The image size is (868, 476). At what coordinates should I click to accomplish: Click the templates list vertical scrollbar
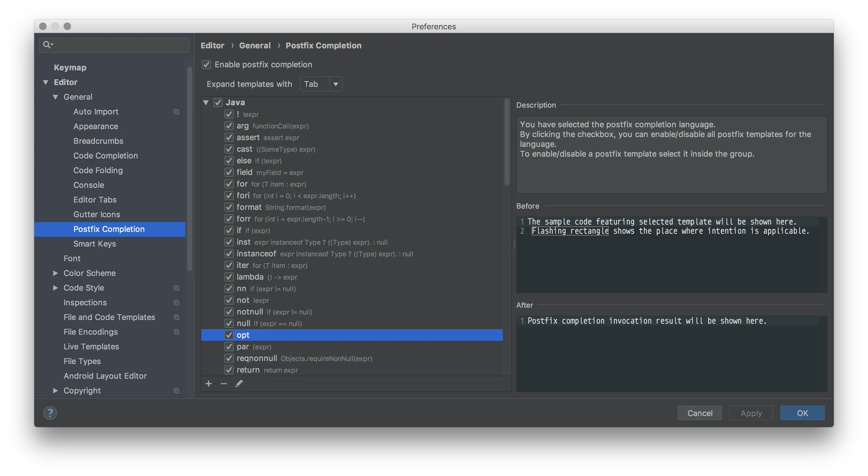click(x=506, y=142)
